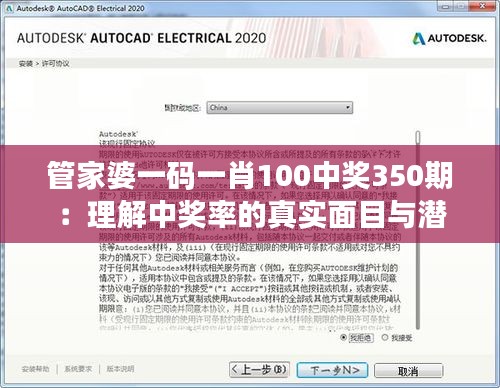The width and height of the screenshot is (500, 388).
Task: Close the installer window
Action: click(x=483, y=6)
